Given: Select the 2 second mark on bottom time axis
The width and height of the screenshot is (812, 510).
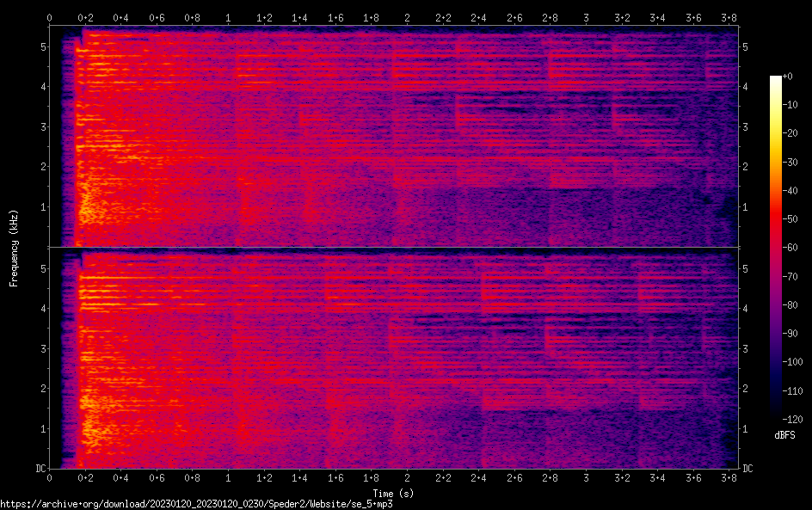Looking at the screenshot, I should pyautogui.click(x=407, y=477).
